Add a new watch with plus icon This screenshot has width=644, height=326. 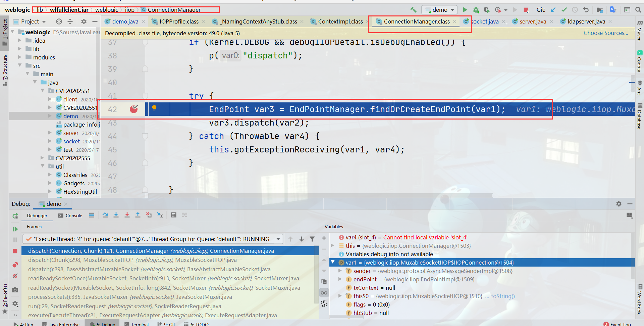(324, 238)
